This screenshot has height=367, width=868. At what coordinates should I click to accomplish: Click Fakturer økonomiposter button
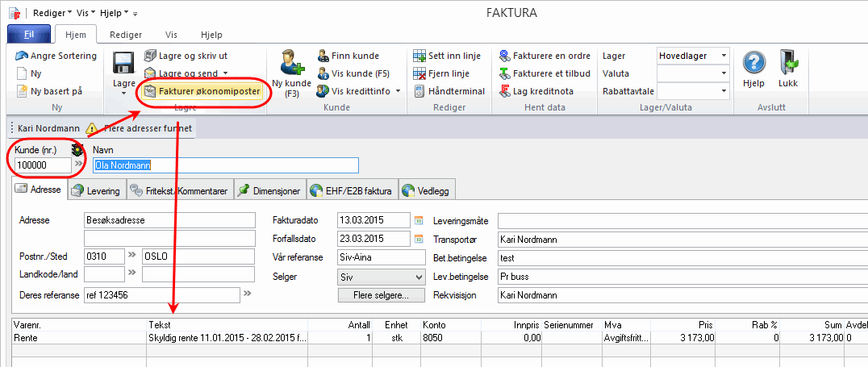(202, 91)
